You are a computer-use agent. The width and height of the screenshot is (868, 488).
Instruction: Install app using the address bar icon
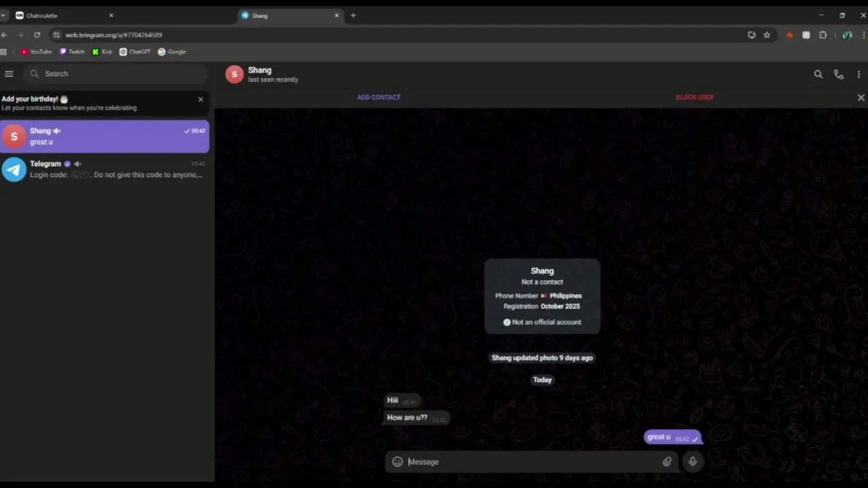[x=751, y=35]
